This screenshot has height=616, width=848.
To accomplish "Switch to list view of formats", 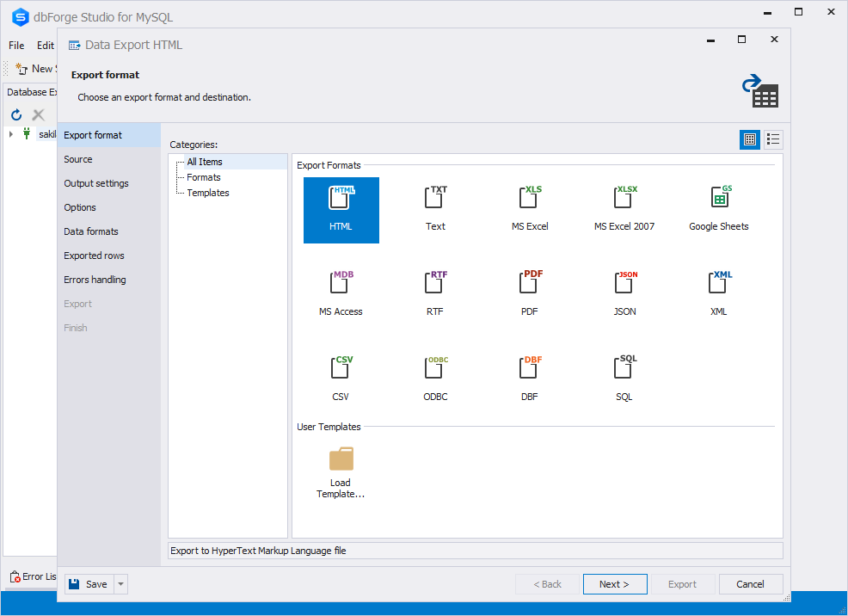I will point(773,139).
